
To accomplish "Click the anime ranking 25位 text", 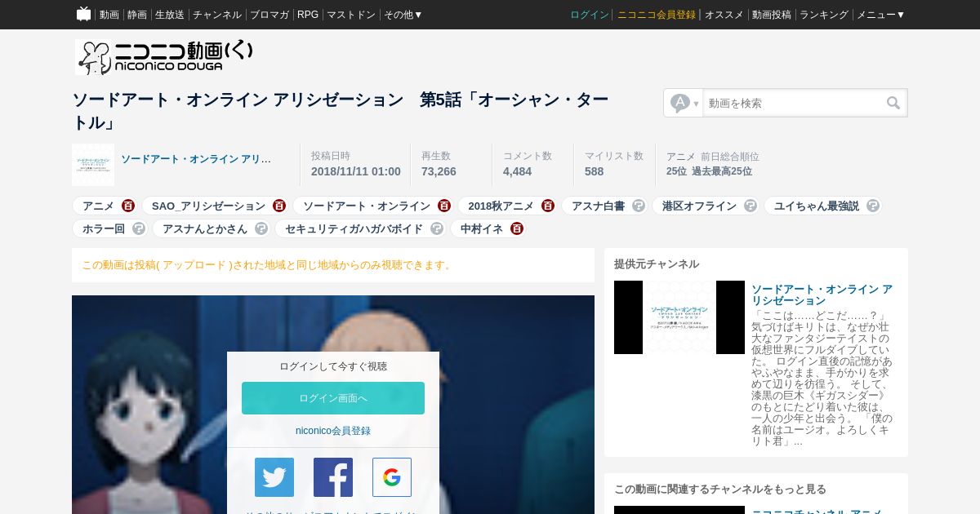I will click(676, 171).
